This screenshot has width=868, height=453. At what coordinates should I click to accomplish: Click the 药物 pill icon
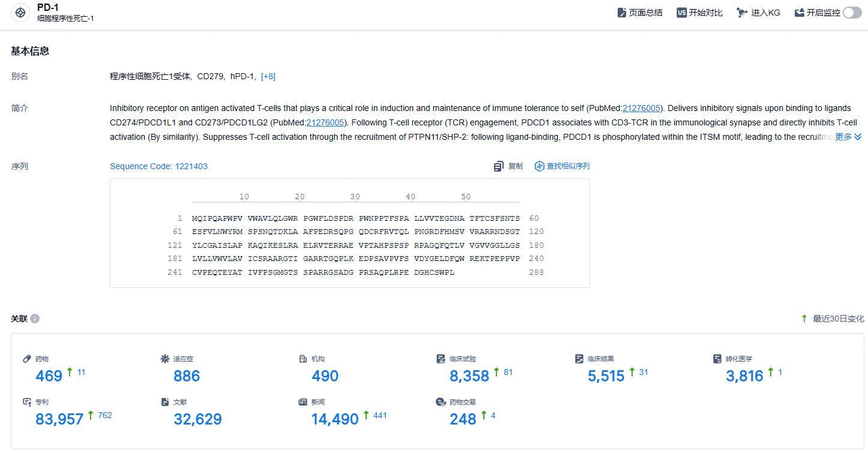click(26, 359)
